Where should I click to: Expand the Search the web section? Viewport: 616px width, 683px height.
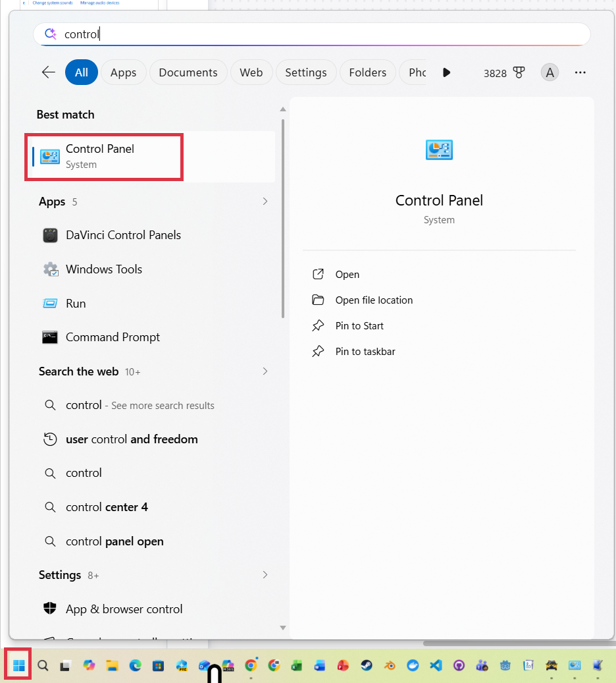click(x=265, y=371)
